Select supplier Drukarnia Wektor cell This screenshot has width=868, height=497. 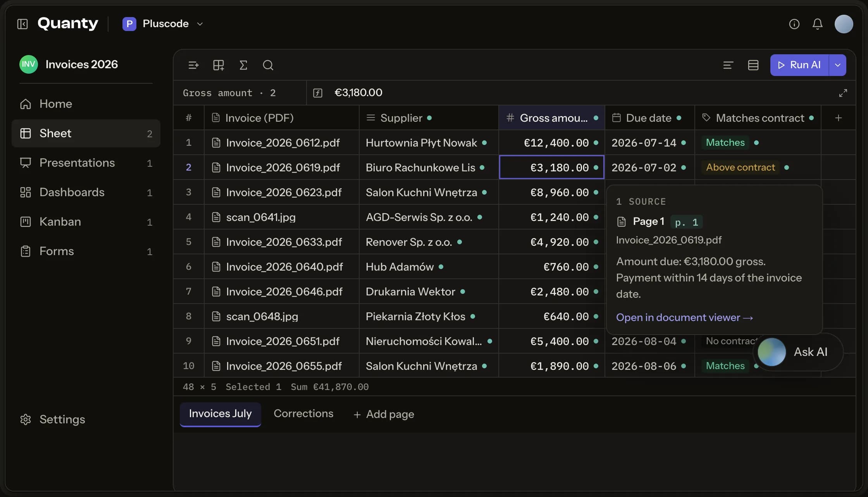[429, 292]
